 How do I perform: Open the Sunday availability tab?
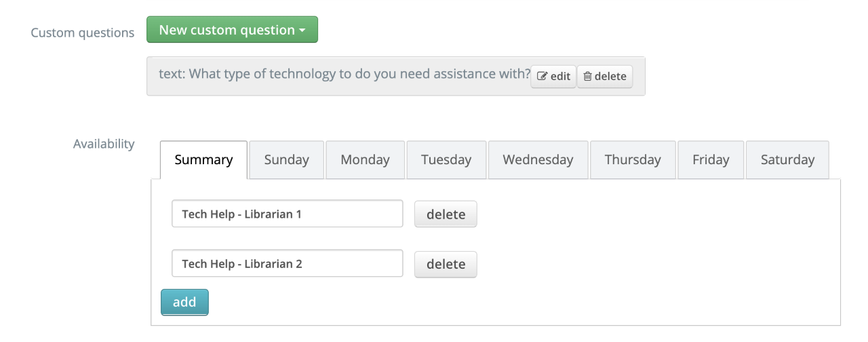(x=286, y=160)
